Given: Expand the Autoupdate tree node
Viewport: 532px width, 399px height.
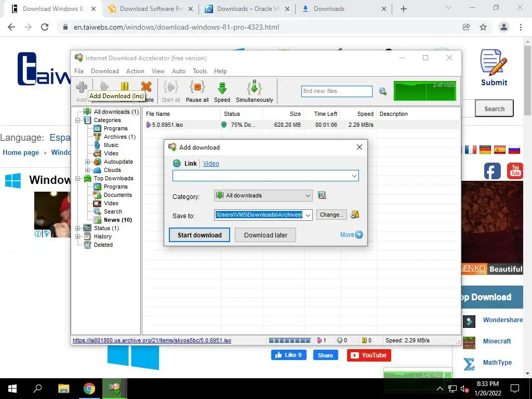Looking at the screenshot, I should [x=87, y=162].
